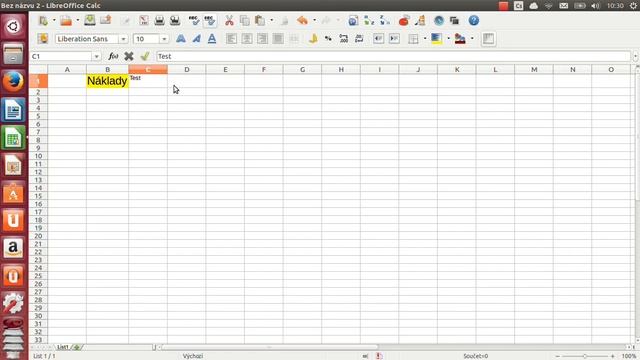
Task: Apply the yellow background color swatch
Action: coord(437,39)
